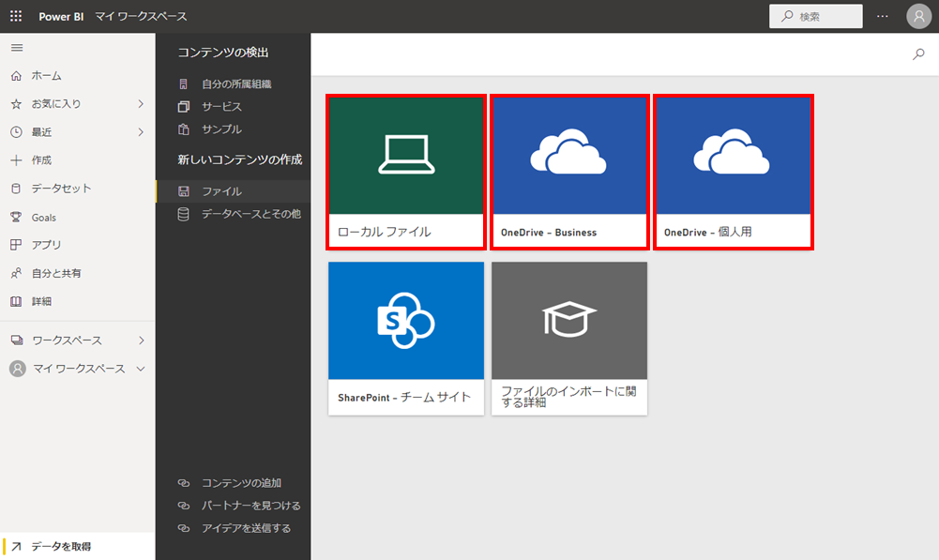
Task: Open the more options ellipsis in header
Action: pos(882,16)
